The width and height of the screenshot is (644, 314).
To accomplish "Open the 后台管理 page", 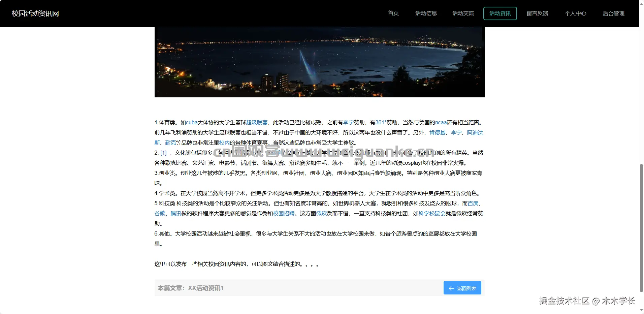I will pyautogui.click(x=613, y=13).
